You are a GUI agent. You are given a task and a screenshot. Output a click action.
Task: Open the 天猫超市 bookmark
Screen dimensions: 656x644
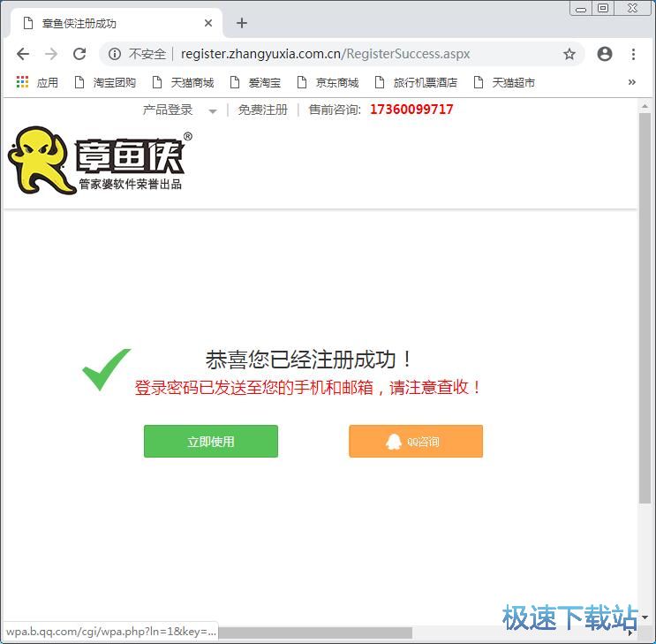point(504,82)
